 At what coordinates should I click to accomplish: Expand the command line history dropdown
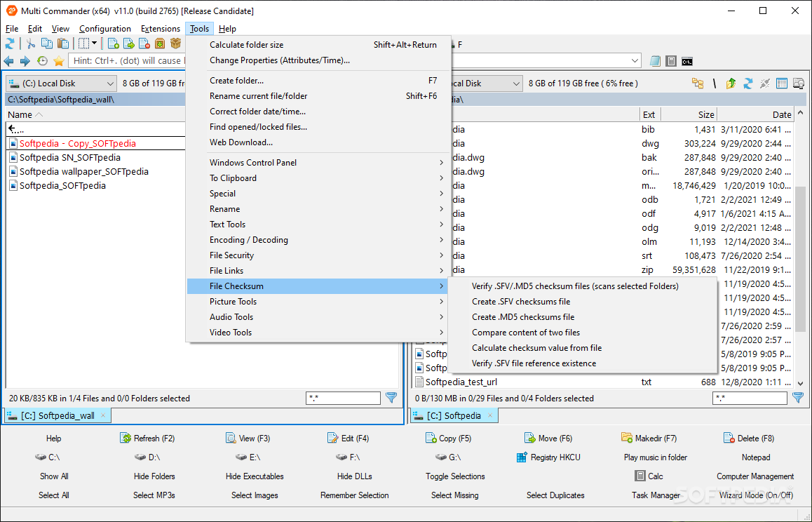(635, 60)
